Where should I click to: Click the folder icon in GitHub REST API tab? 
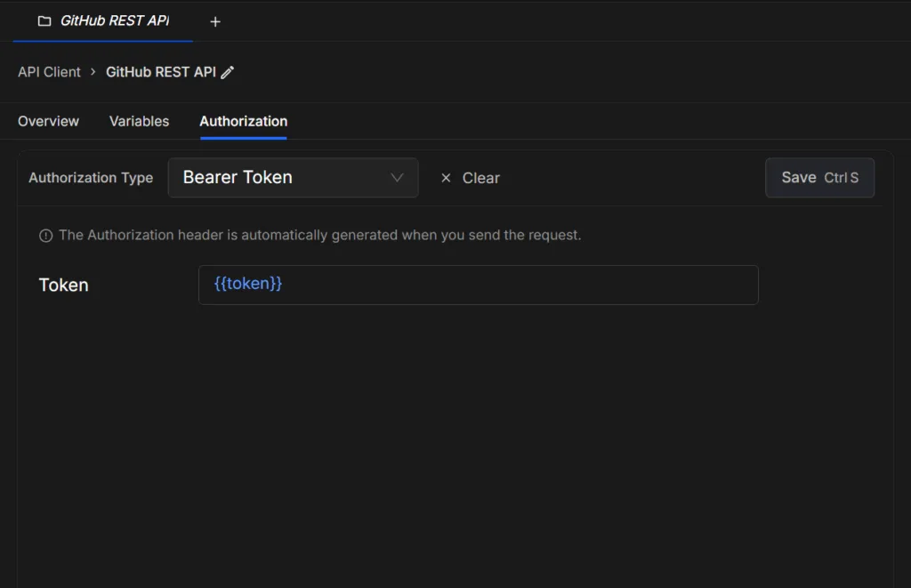click(44, 21)
